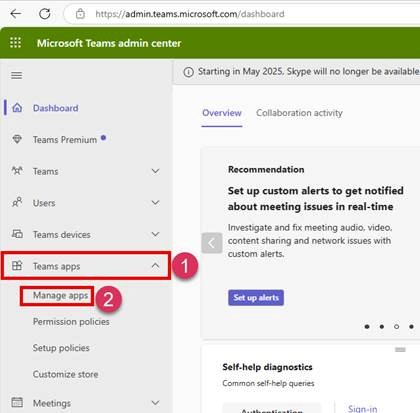Collapse navigation with hamburger icon

coord(17,75)
